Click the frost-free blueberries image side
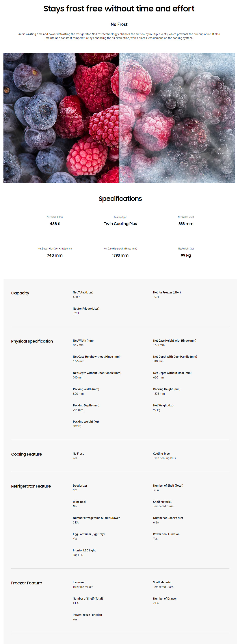The height and width of the screenshot is (644, 238). click(61, 118)
